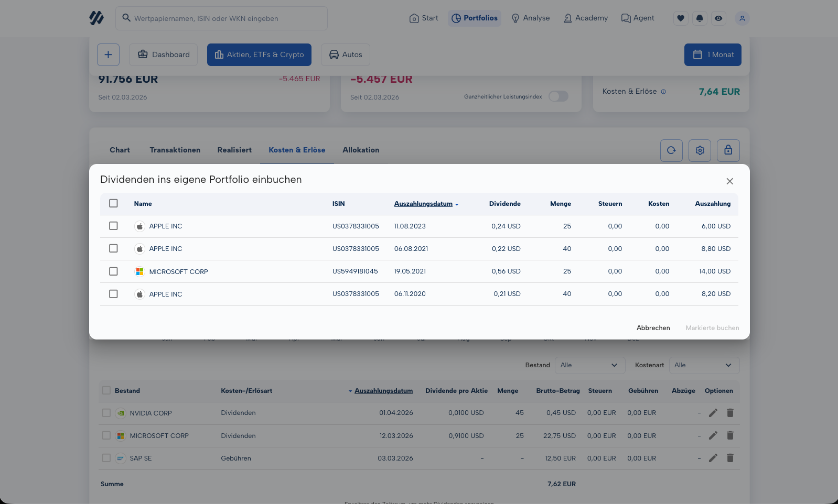Click the plus add portfolio button
Image resolution: width=838 pixels, height=504 pixels.
point(108,54)
